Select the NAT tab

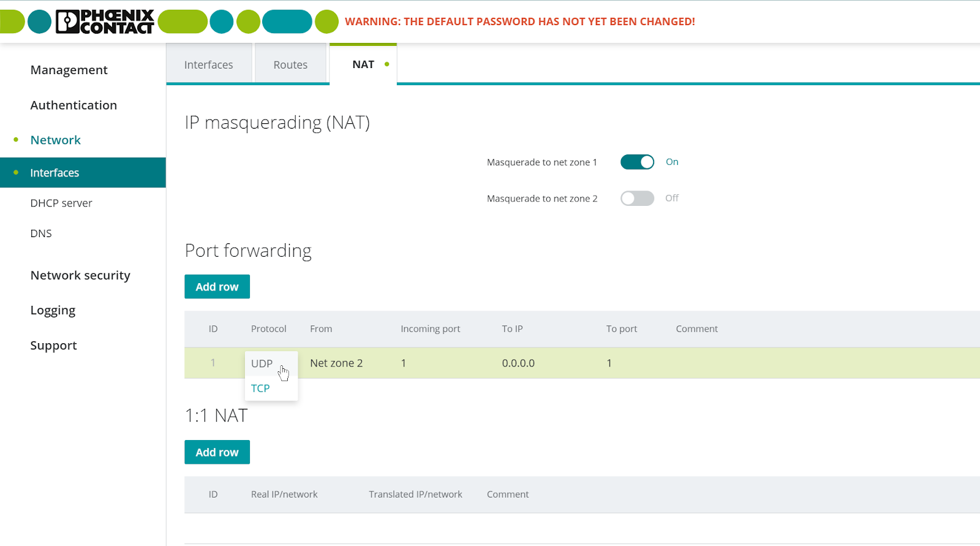click(x=363, y=64)
